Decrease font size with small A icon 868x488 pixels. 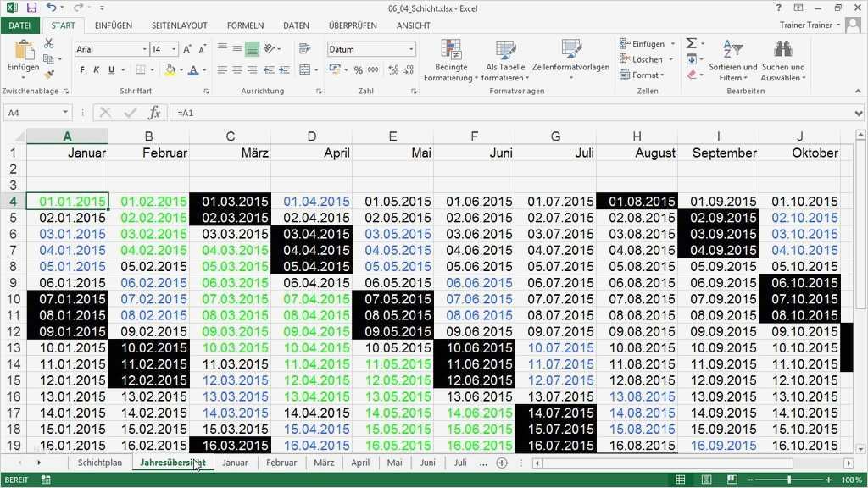pos(202,49)
